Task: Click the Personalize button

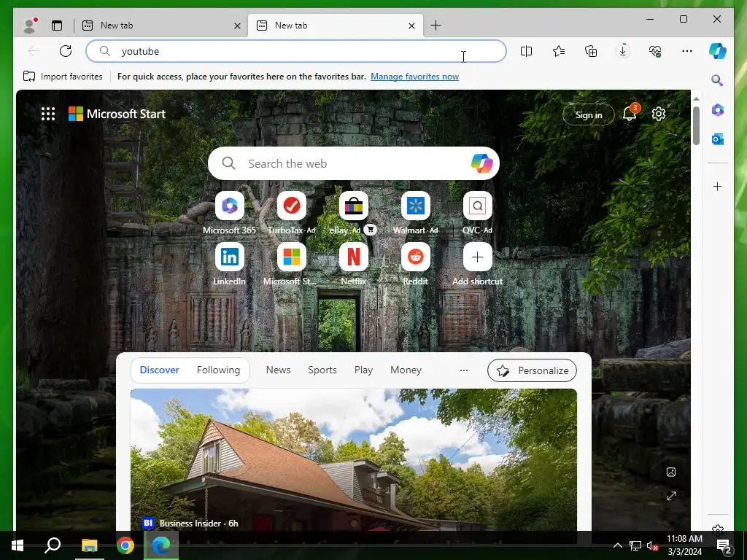Action: [x=532, y=370]
